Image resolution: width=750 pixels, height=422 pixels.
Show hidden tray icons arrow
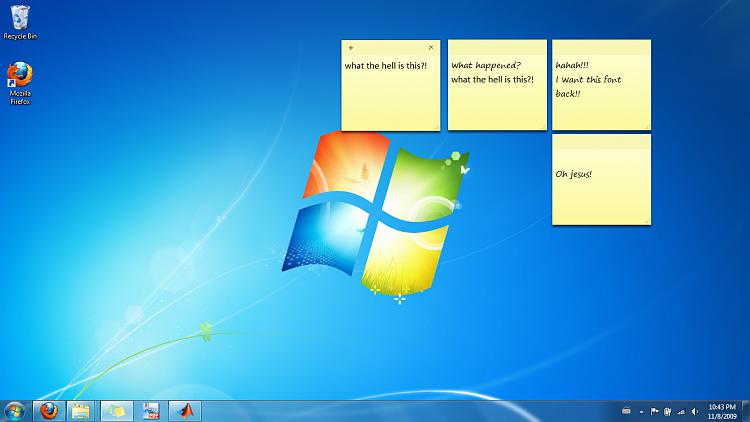click(x=641, y=411)
